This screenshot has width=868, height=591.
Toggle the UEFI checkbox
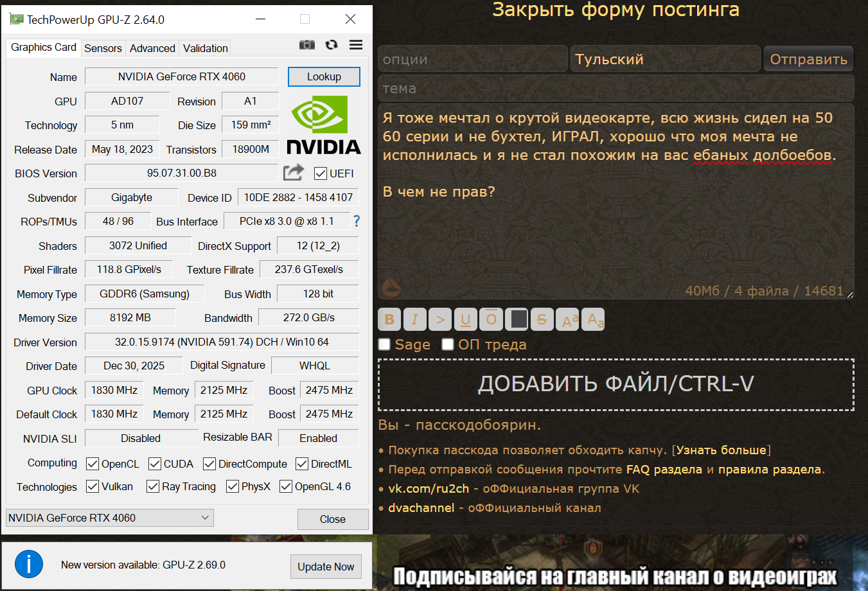(x=321, y=173)
